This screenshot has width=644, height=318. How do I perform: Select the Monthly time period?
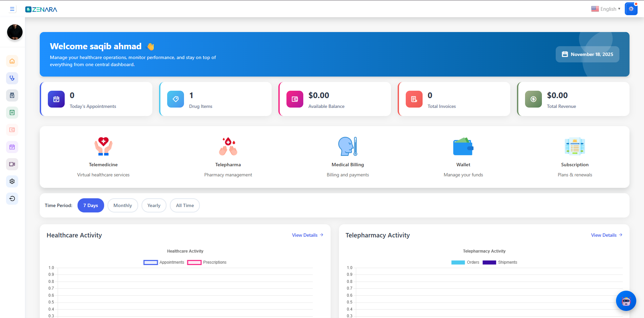tap(123, 205)
